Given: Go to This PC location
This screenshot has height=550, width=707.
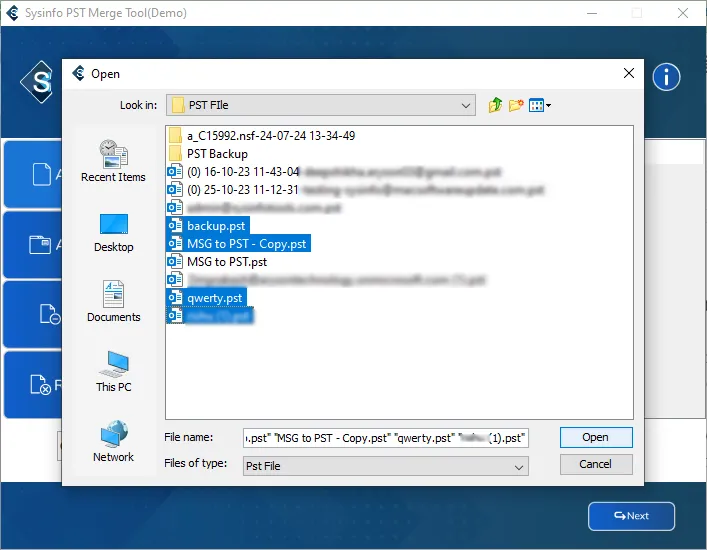Looking at the screenshot, I should [x=114, y=371].
